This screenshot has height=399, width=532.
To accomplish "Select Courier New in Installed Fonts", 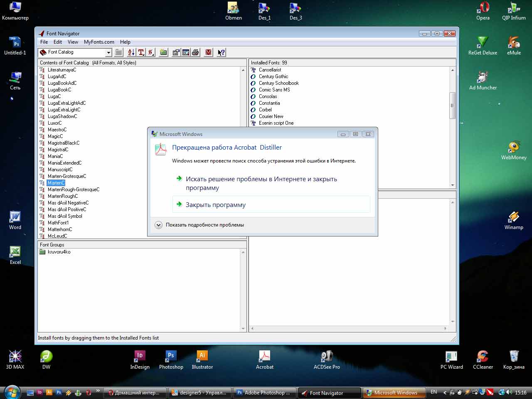I will [271, 116].
